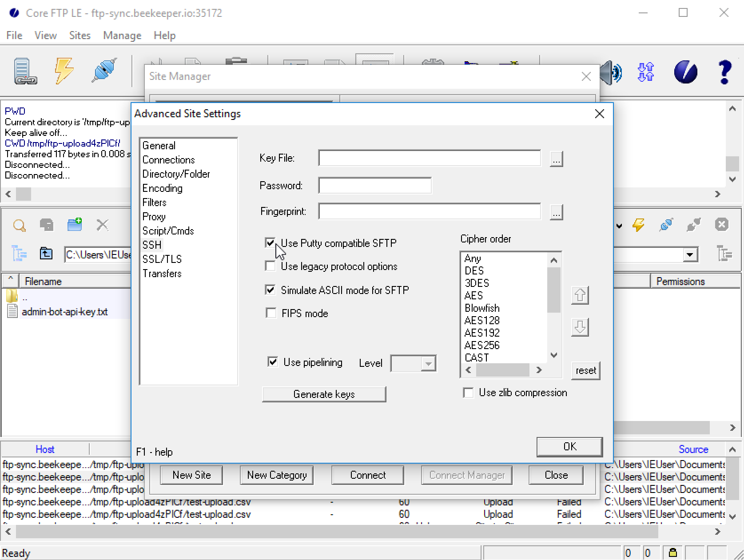Open the Site Manager toolbar icon
The image size is (744, 560).
pyautogui.click(x=25, y=71)
